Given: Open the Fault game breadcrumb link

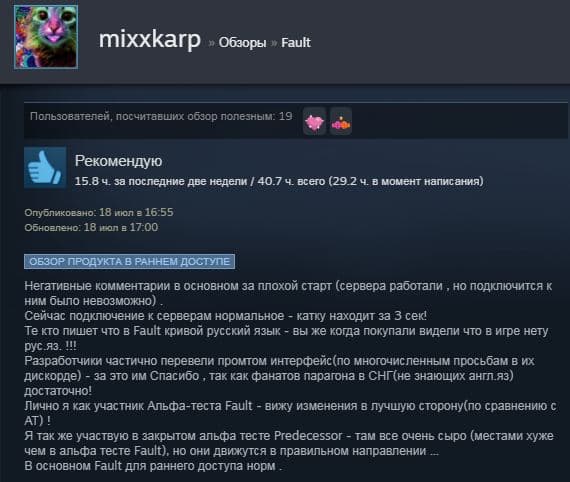Looking at the screenshot, I should (296, 43).
